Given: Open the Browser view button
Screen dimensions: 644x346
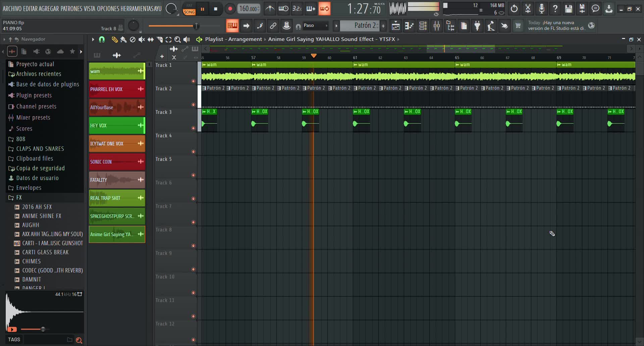Looking at the screenshot, I should (x=450, y=26).
